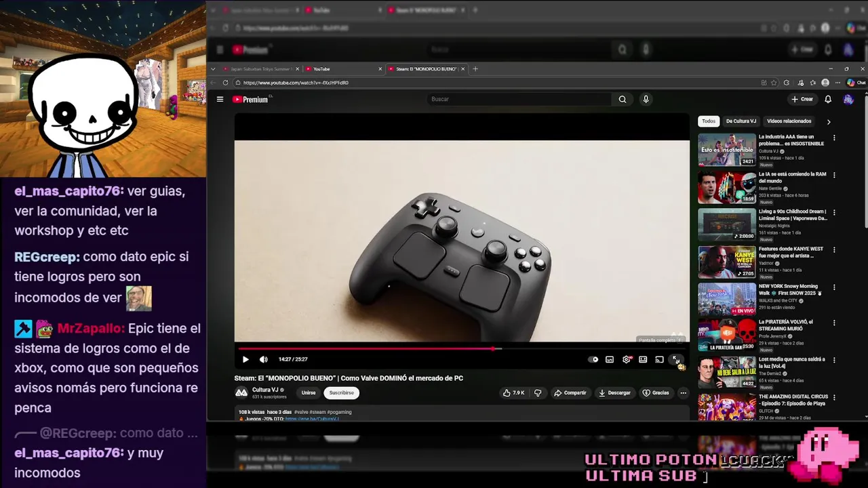Screen dimensions: 868x488
Task: Open options for NEW YORK Snowy Morning video
Action: pyautogui.click(x=834, y=287)
